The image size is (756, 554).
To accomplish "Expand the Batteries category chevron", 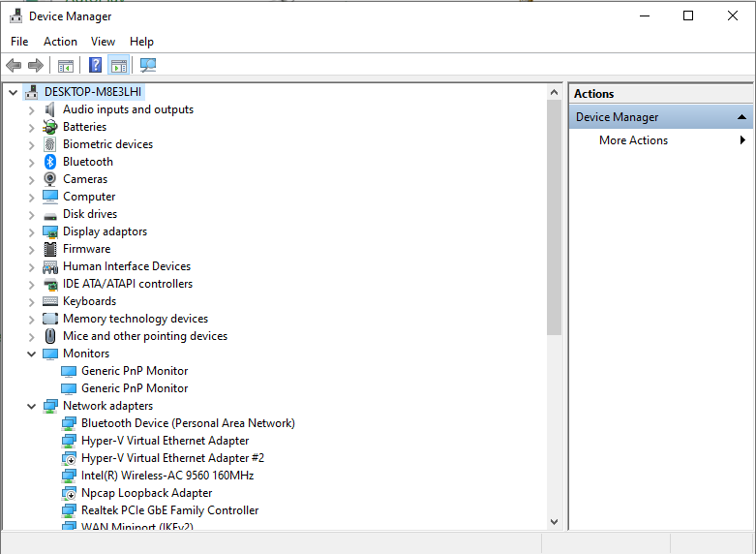I will pos(31,128).
